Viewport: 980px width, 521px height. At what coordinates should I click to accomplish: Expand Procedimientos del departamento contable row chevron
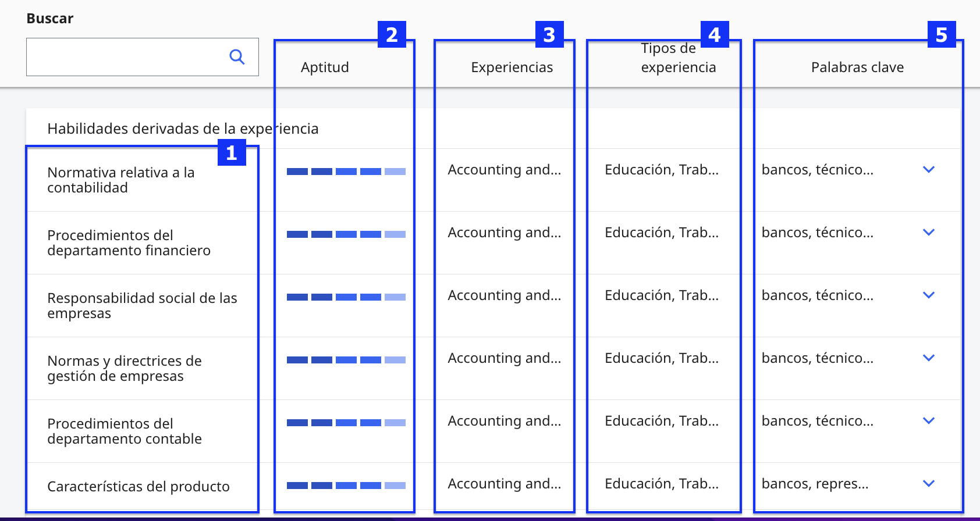click(929, 420)
